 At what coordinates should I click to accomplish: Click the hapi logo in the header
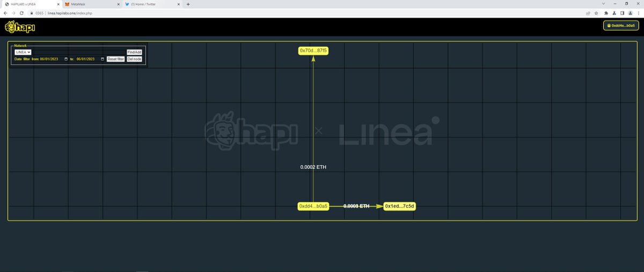[x=19, y=26]
